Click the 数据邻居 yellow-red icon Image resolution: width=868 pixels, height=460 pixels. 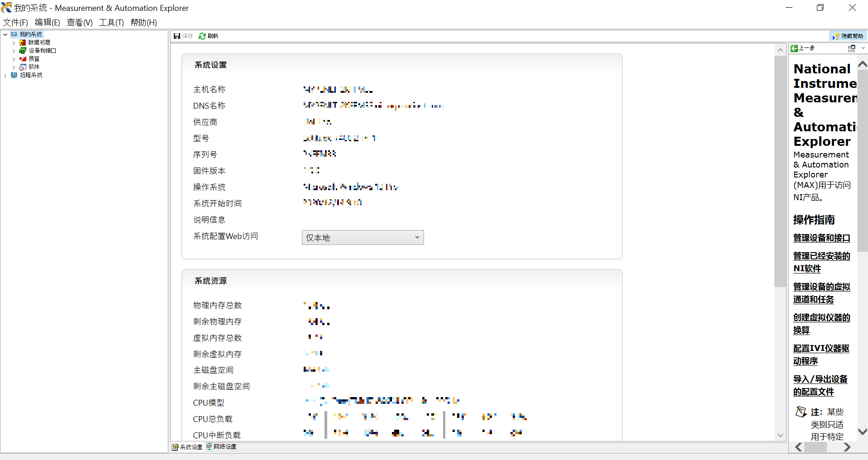pyautogui.click(x=23, y=43)
